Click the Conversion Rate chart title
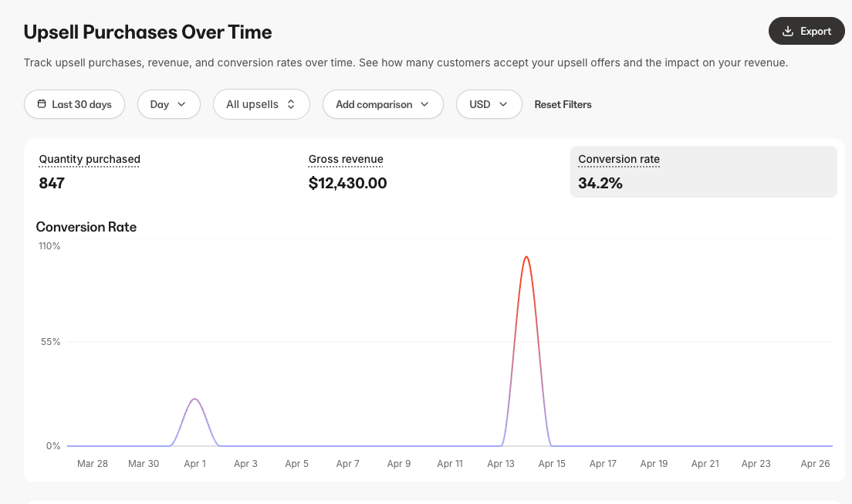 click(x=86, y=227)
